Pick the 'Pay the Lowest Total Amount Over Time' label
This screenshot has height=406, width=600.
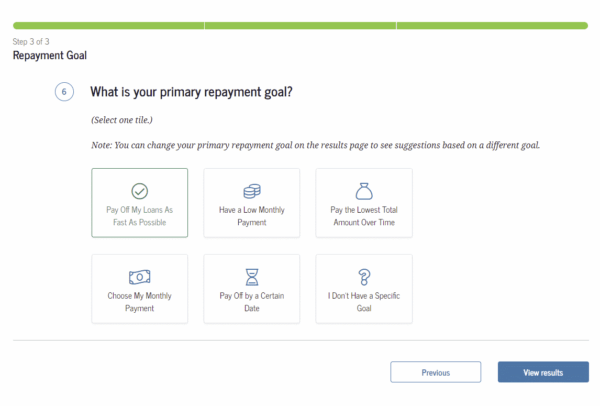[364, 216]
